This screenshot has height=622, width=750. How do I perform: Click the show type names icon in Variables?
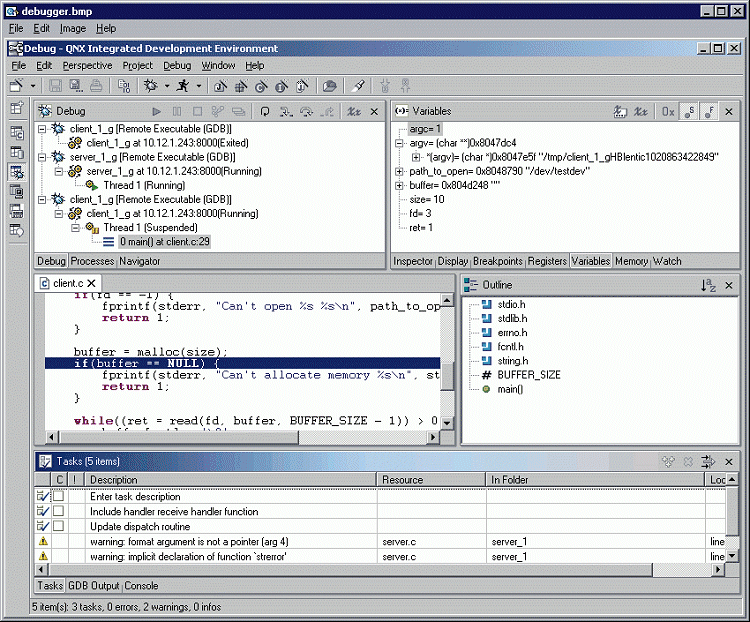(620, 111)
